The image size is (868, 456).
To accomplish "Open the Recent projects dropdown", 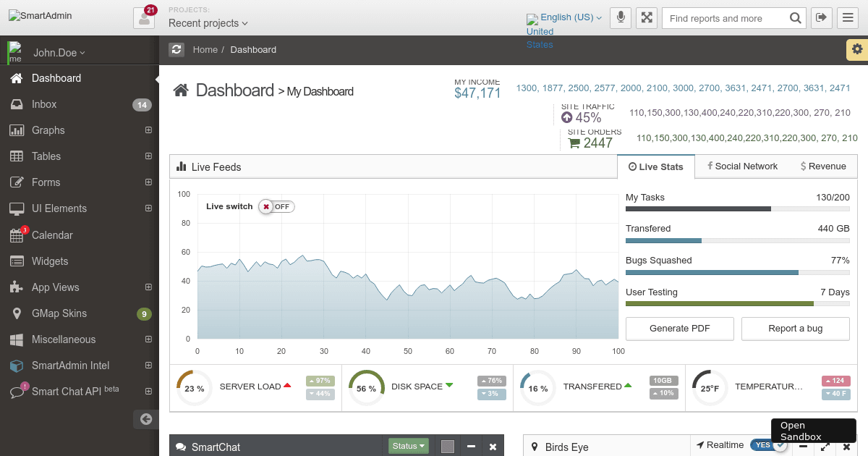I will click(x=208, y=23).
